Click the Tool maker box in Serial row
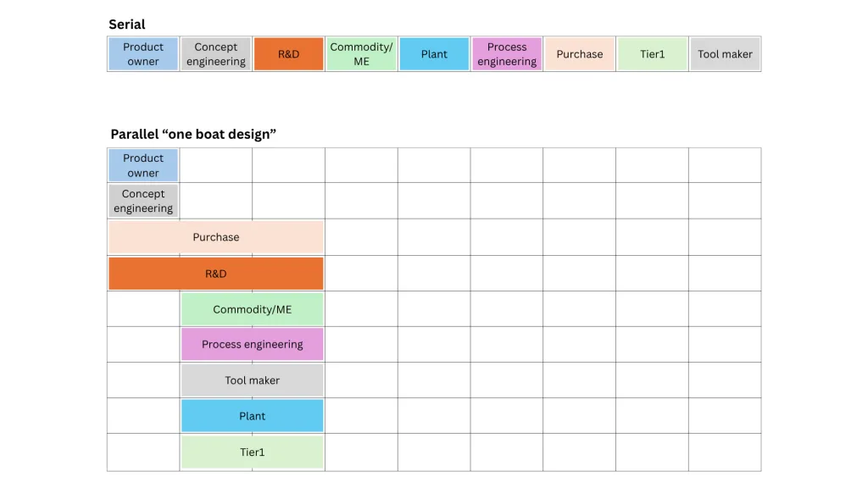The width and height of the screenshot is (868, 488). 726,53
